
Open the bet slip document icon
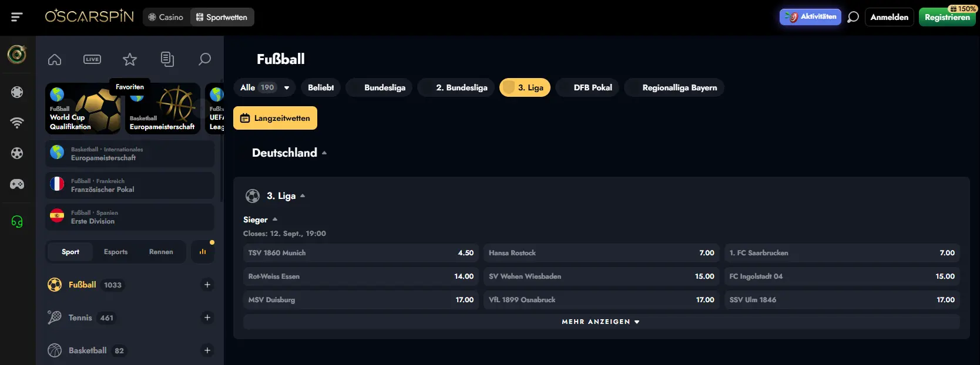click(x=167, y=59)
